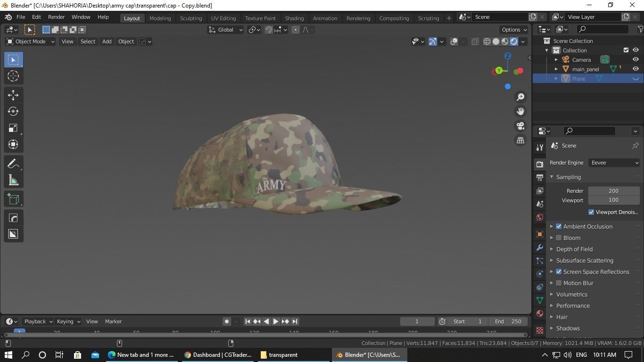Open the timeline Marker menu
This screenshot has width=644, height=362.
point(113,321)
